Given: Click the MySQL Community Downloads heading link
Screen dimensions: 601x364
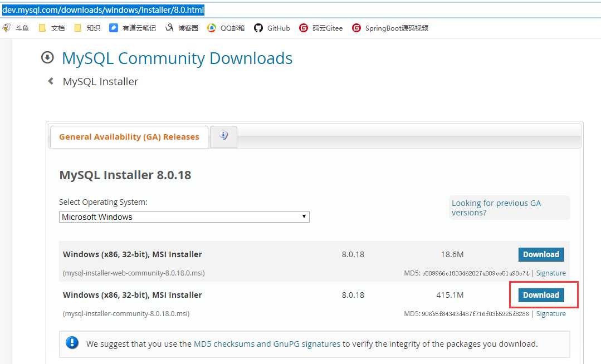Looking at the screenshot, I should [177, 58].
